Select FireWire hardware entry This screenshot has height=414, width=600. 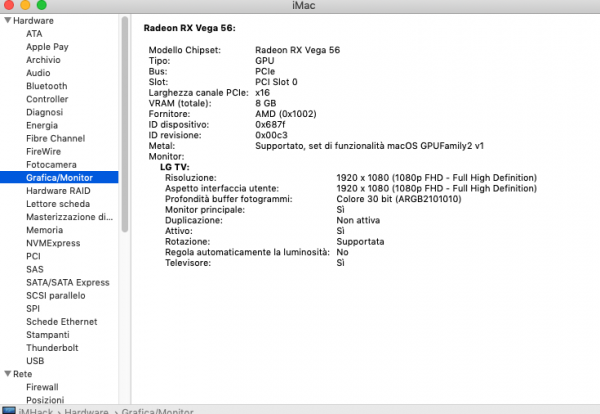pyautogui.click(x=43, y=152)
